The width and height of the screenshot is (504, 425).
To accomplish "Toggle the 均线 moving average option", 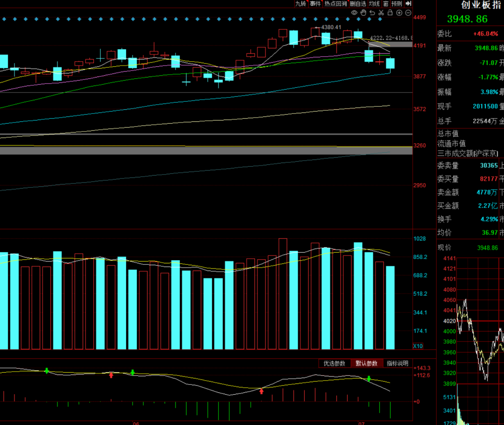I will click(374, 4).
